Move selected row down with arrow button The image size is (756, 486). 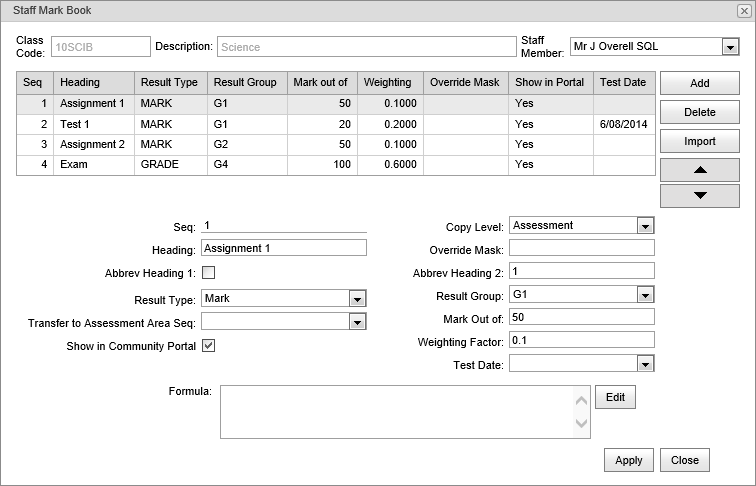(700, 195)
